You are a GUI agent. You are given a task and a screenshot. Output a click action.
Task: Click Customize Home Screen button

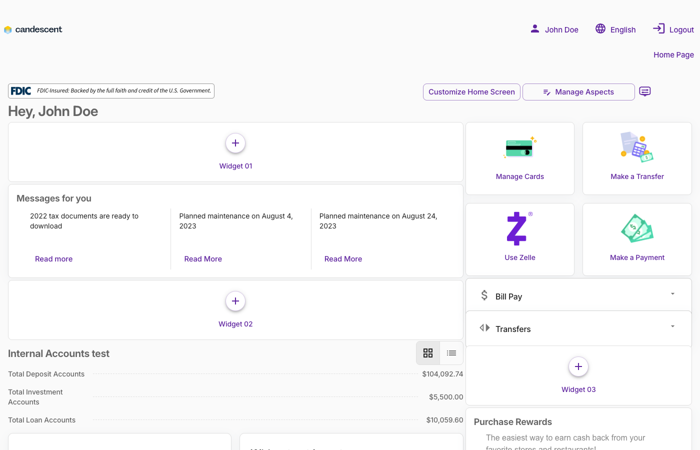(x=471, y=92)
